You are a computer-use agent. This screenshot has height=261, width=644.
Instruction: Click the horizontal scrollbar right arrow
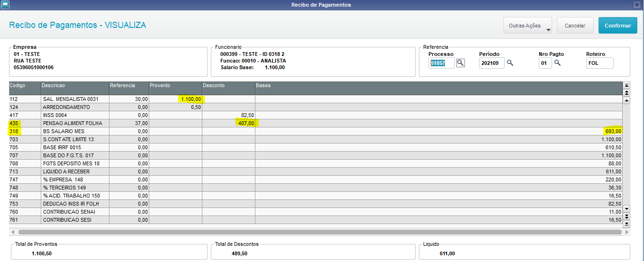coord(627,232)
